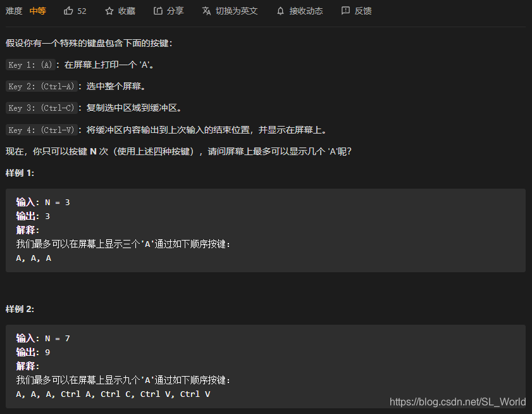Switch language by clicking 切换为英文
The width and height of the screenshot is (532, 414).
pyautogui.click(x=236, y=11)
